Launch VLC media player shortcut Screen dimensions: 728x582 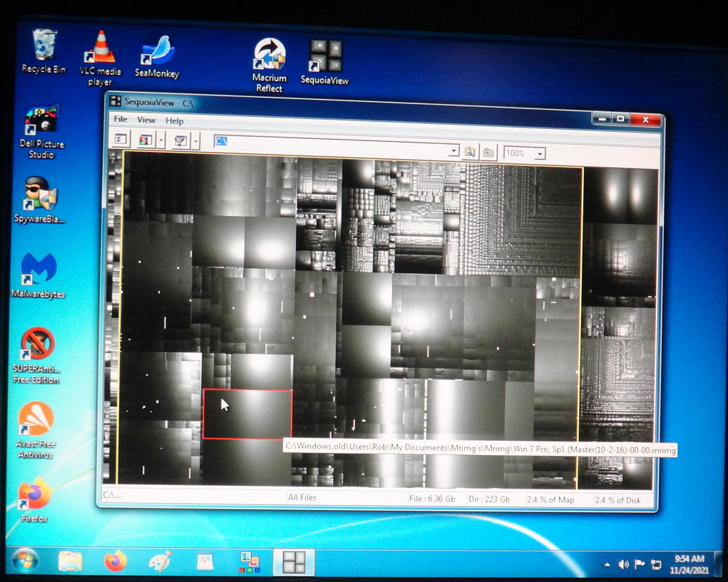(x=100, y=58)
